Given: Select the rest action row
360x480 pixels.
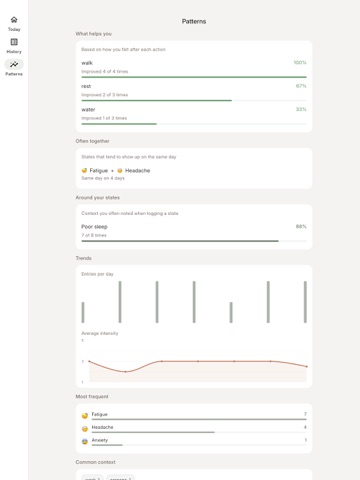Looking at the screenshot, I should click(x=194, y=92).
